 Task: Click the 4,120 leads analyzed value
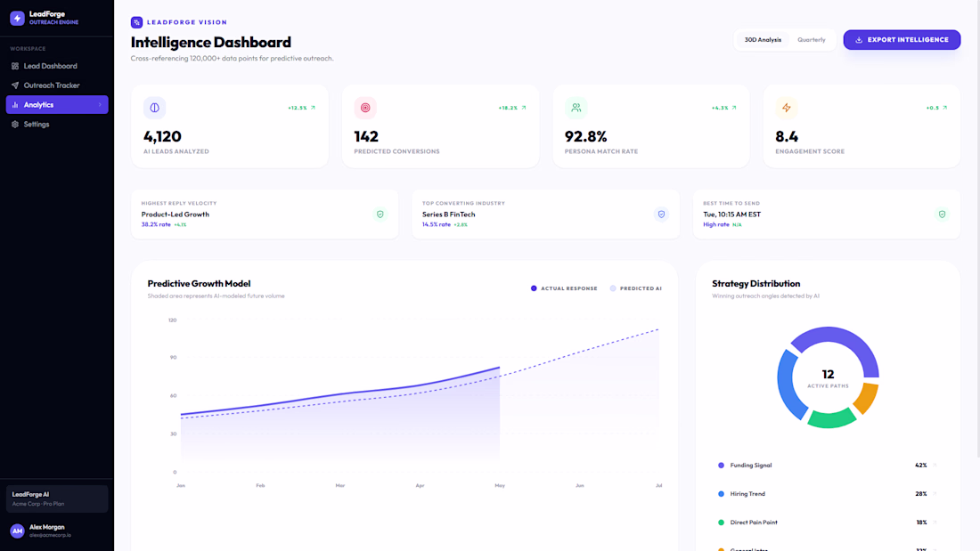(x=162, y=136)
